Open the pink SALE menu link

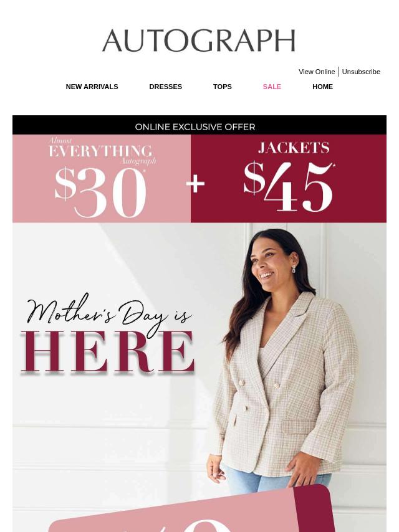click(272, 87)
